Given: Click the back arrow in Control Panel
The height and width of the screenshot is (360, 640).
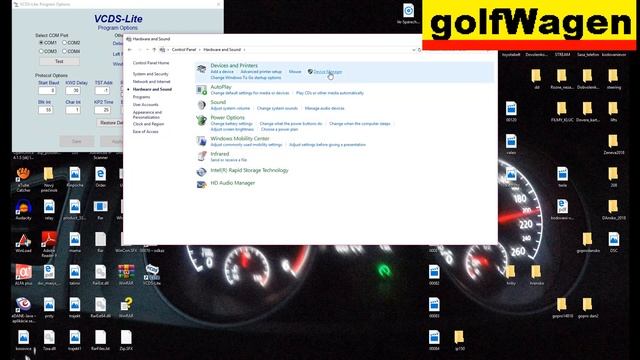Looking at the screenshot, I should [130, 50].
